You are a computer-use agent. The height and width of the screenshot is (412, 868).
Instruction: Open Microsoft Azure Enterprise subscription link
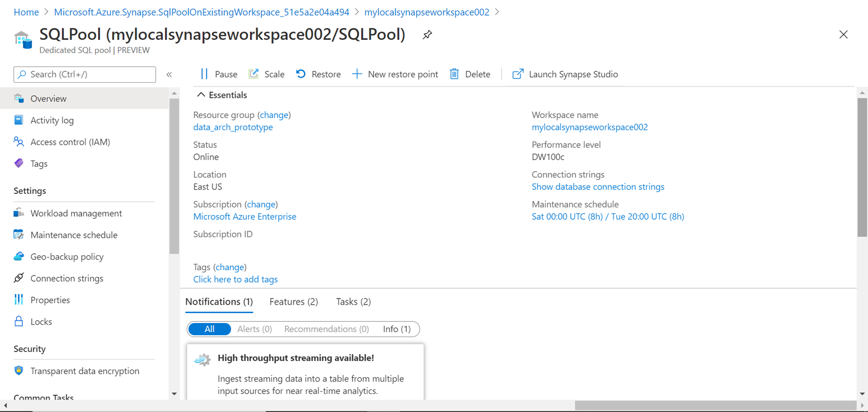(245, 216)
